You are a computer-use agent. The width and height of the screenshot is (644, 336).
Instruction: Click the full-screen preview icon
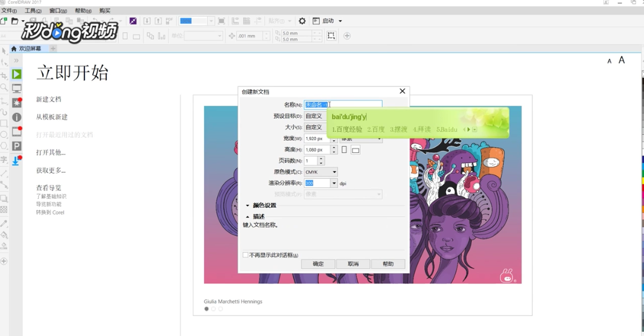(221, 21)
